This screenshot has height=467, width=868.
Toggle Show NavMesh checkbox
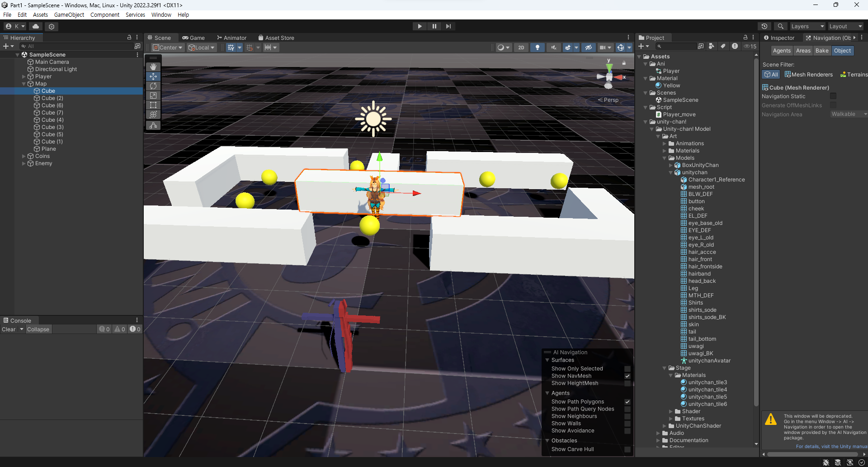[x=627, y=376]
